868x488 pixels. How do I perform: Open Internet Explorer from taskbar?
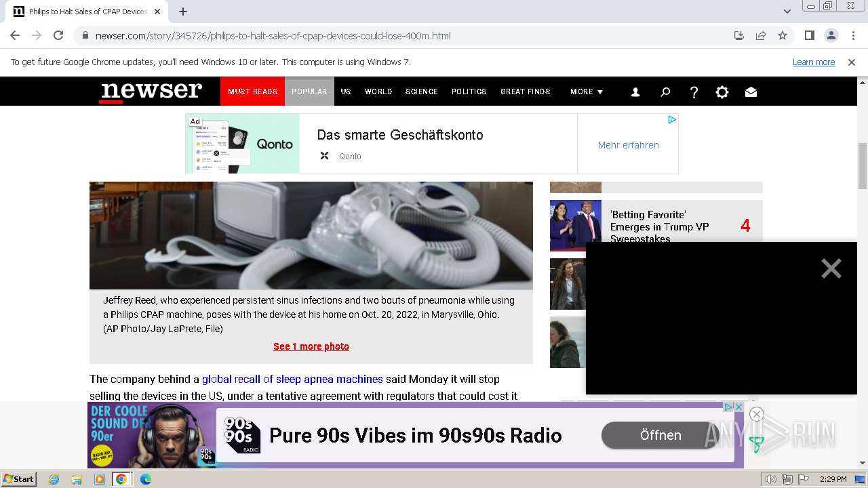coord(54,479)
